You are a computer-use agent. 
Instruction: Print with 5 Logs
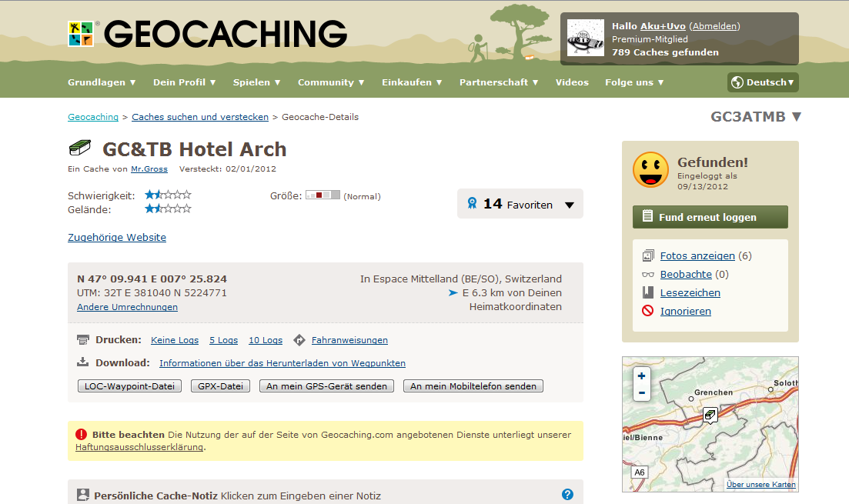coord(224,340)
